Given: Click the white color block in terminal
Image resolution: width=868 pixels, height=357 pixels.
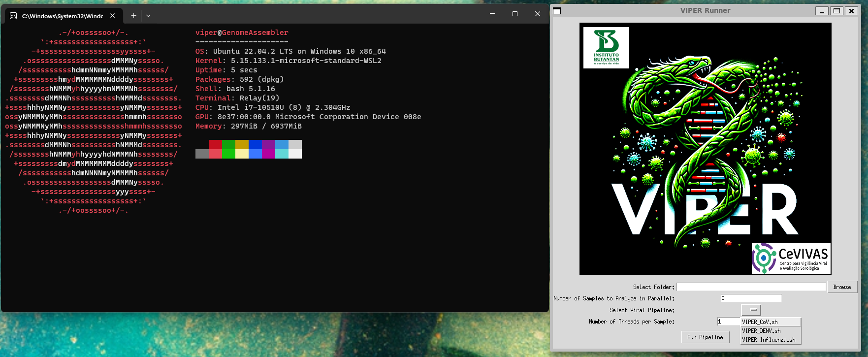Looking at the screenshot, I should (x=295, y=154).
